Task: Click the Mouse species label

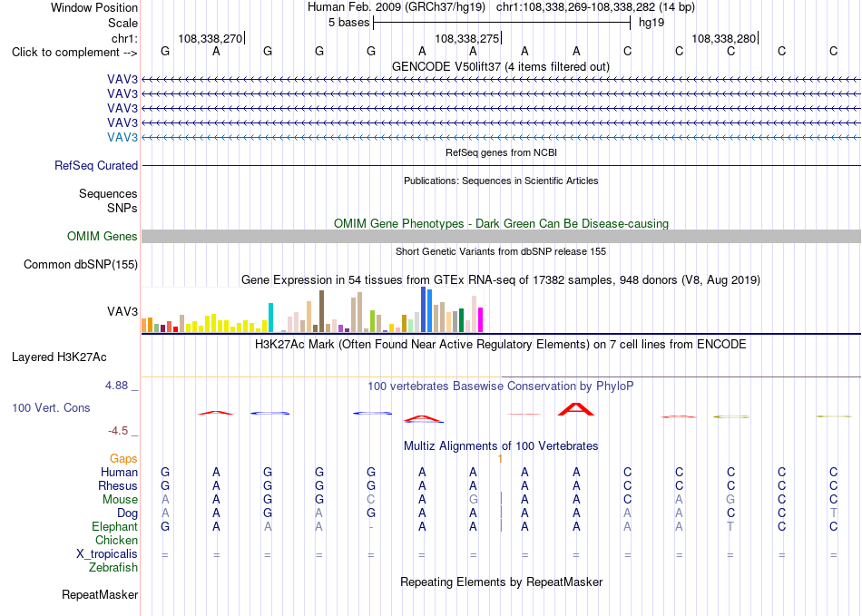Action: click(120, 500)
